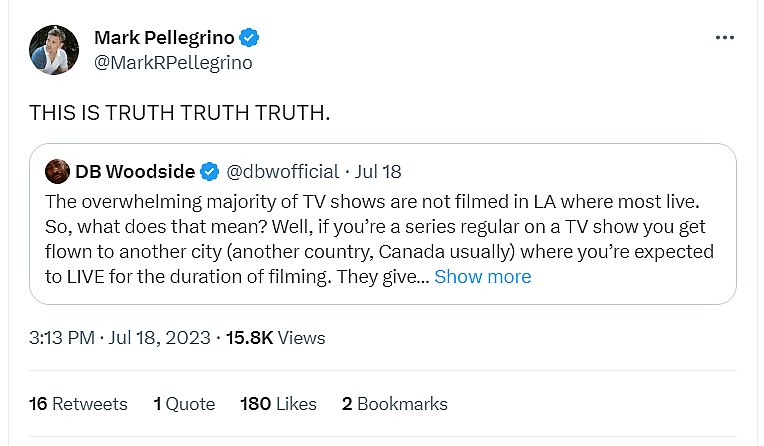The image size is (764, 446).
Task: Open Mark Pellegrino's profile via display name
Action: (164, 38)
